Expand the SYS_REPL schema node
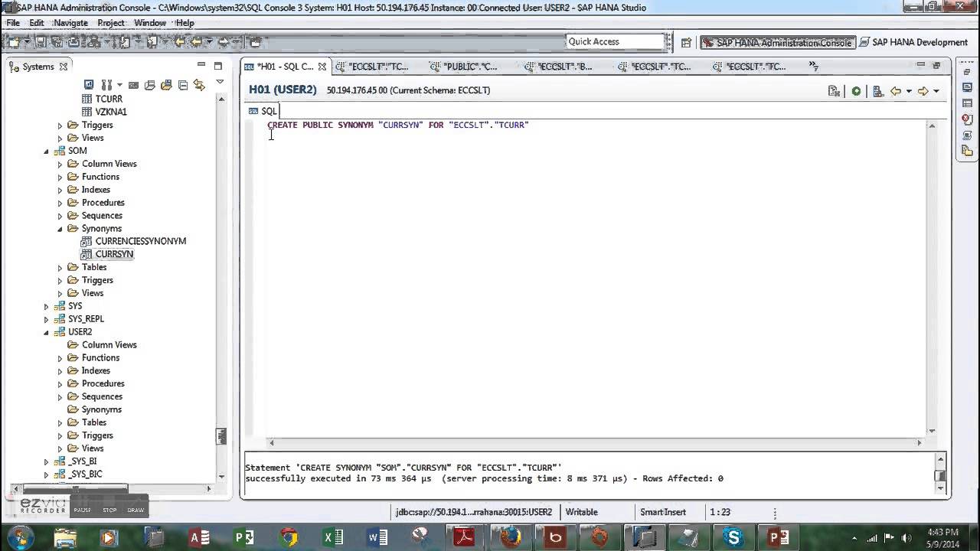 pos(46,319)
